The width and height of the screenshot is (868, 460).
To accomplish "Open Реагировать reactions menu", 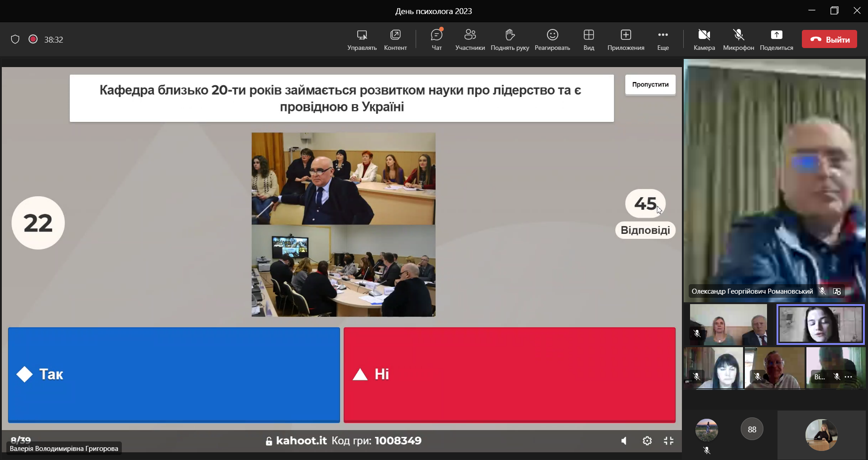I will tap(552, 40).
